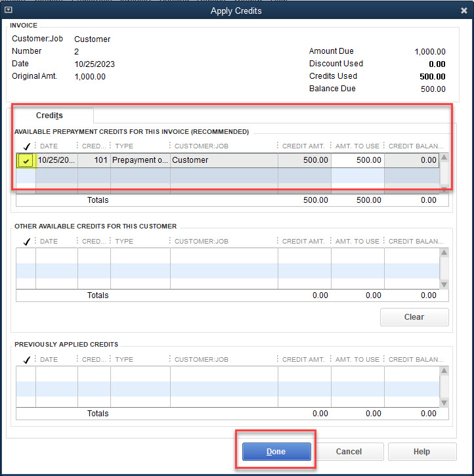Uncheck the prepayment credit 101 checkbox
Image resolution: width=474 pixels, height=476 pixels.
26,160
